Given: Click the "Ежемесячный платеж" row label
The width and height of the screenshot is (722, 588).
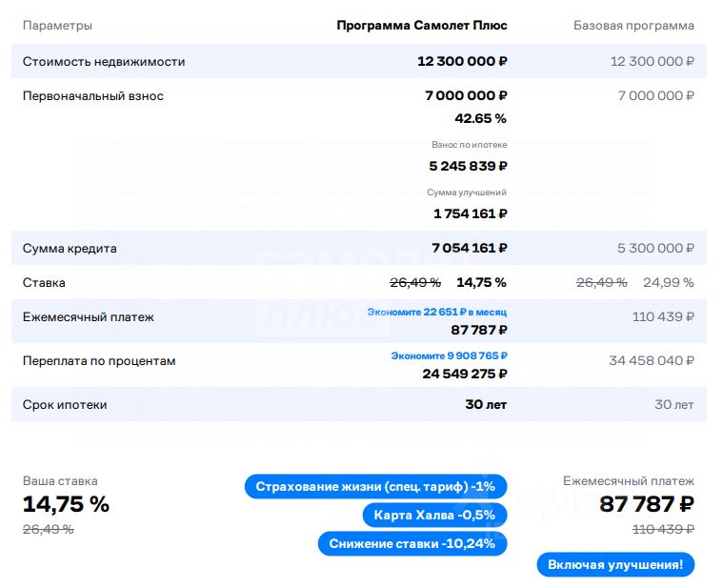Looking at the screenshot, I should (x=89, y=316).
